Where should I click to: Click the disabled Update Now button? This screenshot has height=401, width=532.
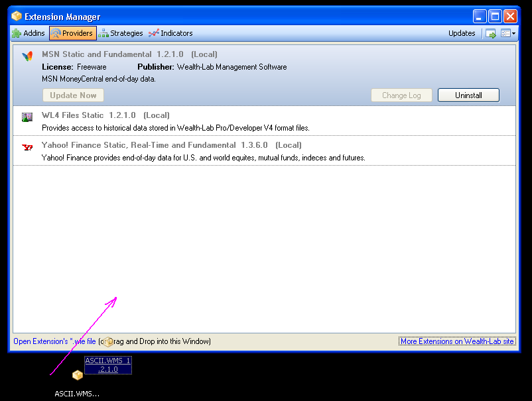tap(73, 95)
